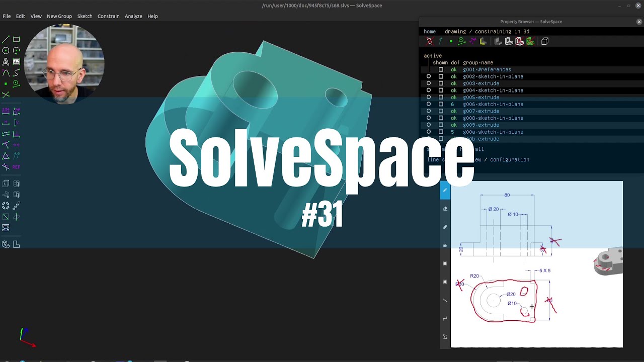Activate group g00a-sketch-in-plane radio button
644x362 pixels.
(429, 132)
